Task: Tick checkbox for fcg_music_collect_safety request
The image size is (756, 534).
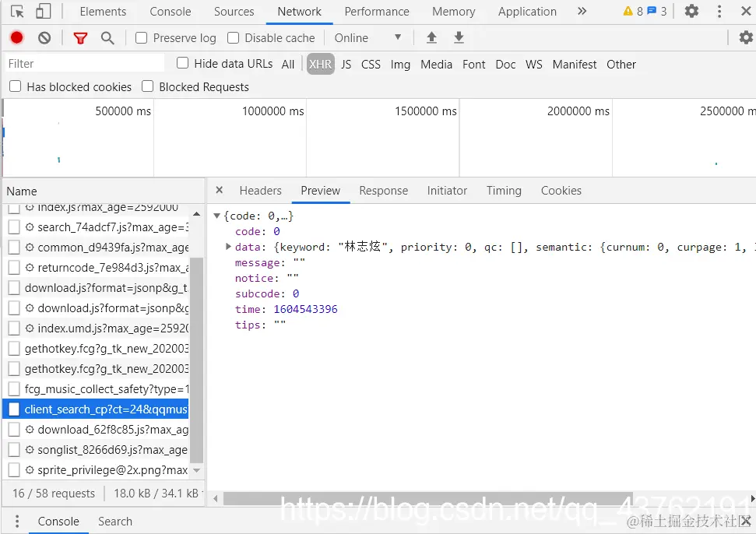Action: (x=14, y=389)
